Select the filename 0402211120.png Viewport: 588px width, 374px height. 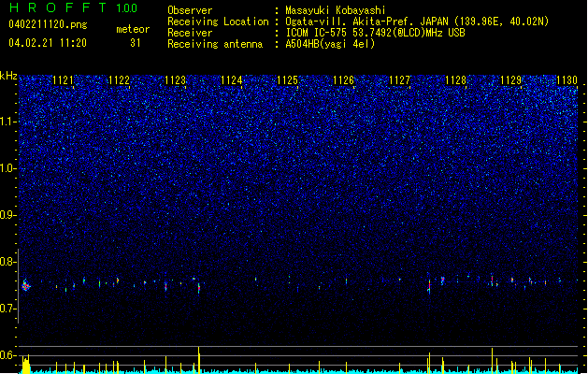click(48, 25)
